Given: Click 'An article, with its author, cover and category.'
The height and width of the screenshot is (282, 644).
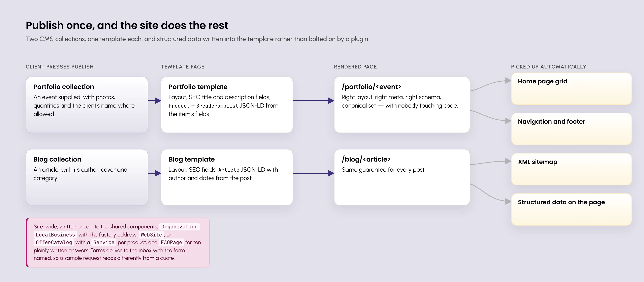Looking at the screenshot, I should [x=80, y=174].
